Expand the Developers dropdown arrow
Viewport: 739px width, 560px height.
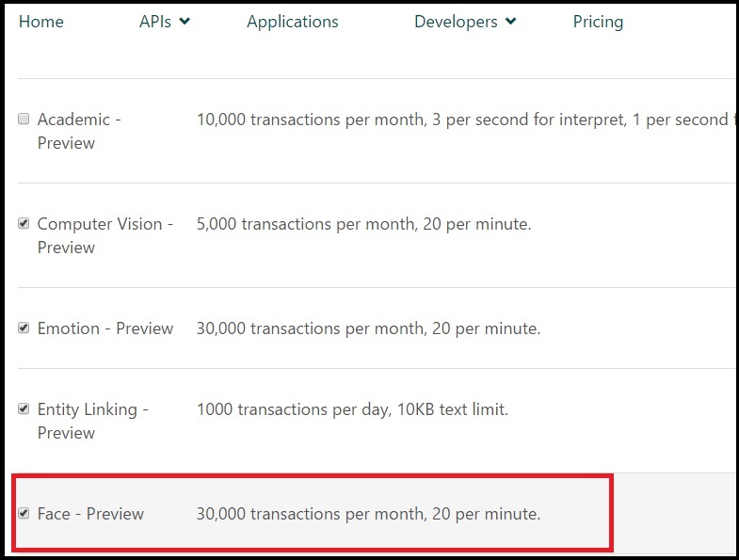tap(510, 22)
